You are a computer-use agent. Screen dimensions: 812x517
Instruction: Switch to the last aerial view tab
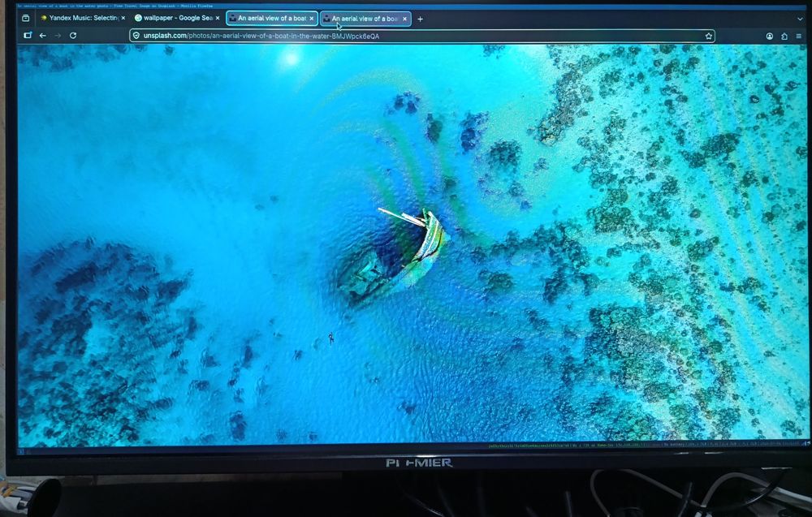[x=365, y=19]
